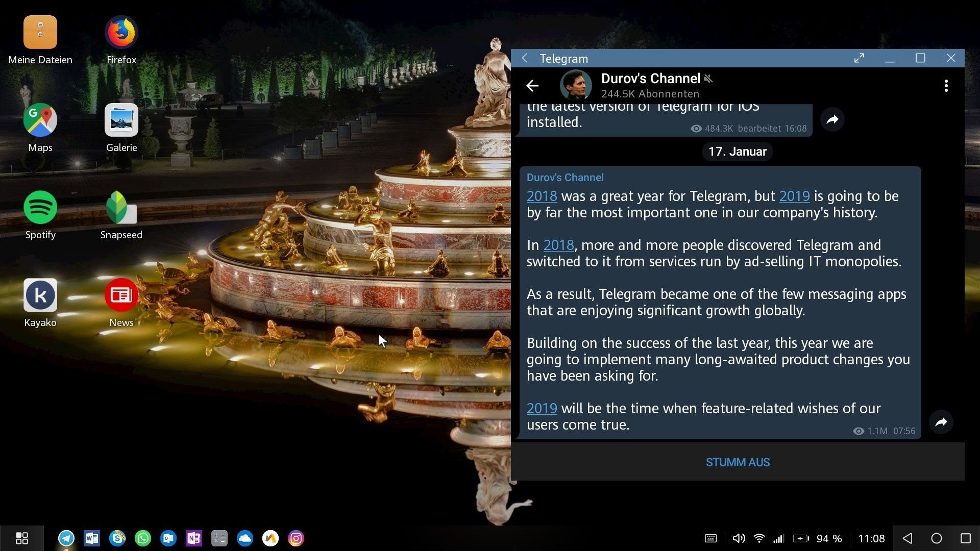This screenshot has width=980, height=551.
Task: Click Telegram back arrow to chat list
Action: point(532,86)
